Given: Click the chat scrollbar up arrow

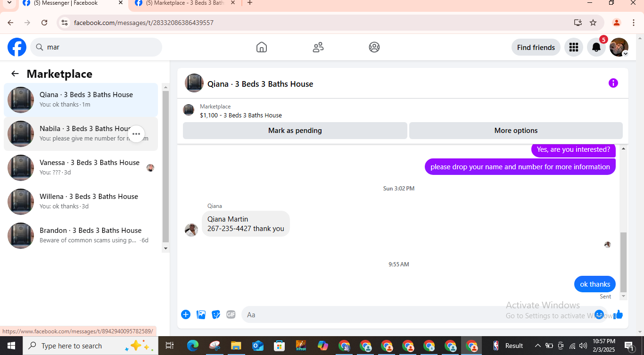Looking at the screenshot, I should coord(623,149).
